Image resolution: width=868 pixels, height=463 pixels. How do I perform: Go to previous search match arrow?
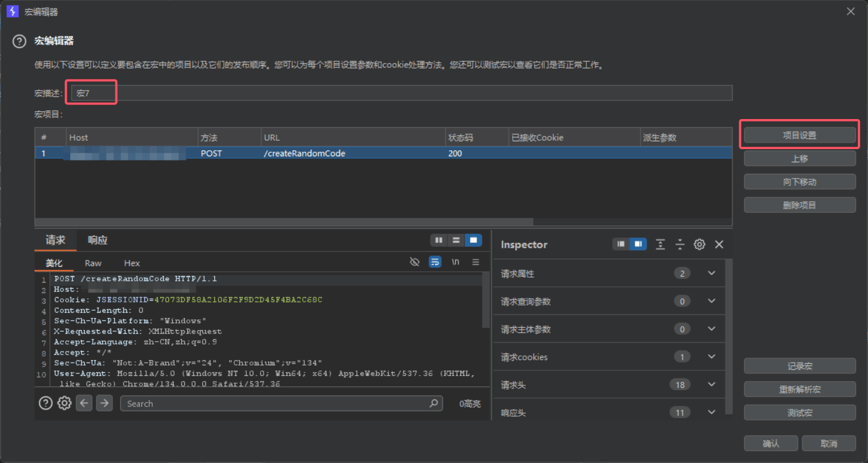(84, 403)
